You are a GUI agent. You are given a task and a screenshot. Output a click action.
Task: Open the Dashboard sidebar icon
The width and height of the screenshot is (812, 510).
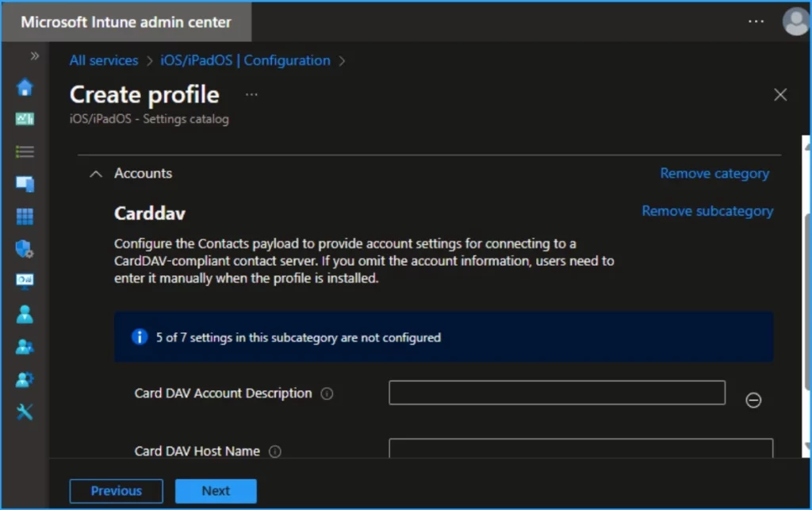pyautogui.click(x=25, y=119)
